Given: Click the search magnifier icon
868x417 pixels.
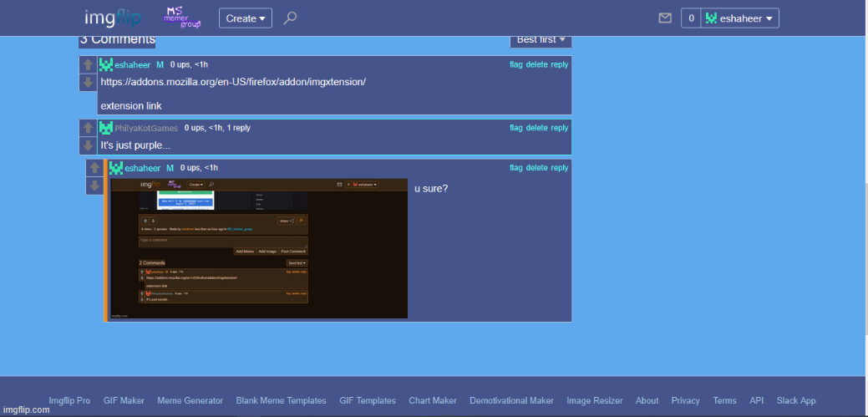Looking at the screenshot, I should pos(290,18).
